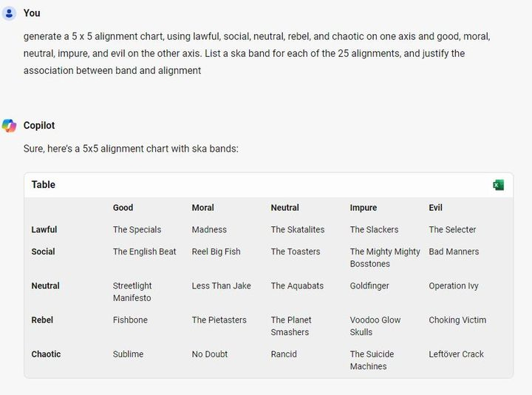Click the Good column header
Image resolution: width=532 pixels, height=395 pixels.
point(123,208)
